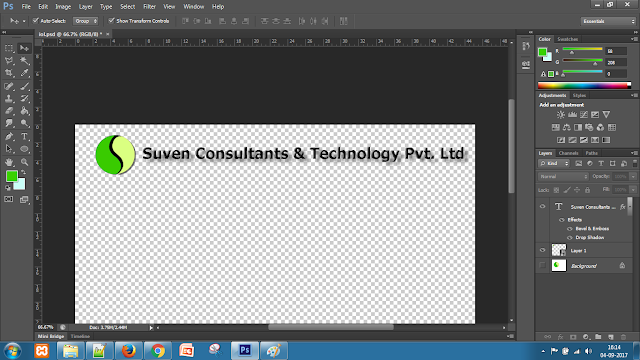Show the Background layer visibility
The width and height of the screenshot is (640, 360).
pyautogui.click(x=542, y=265)
